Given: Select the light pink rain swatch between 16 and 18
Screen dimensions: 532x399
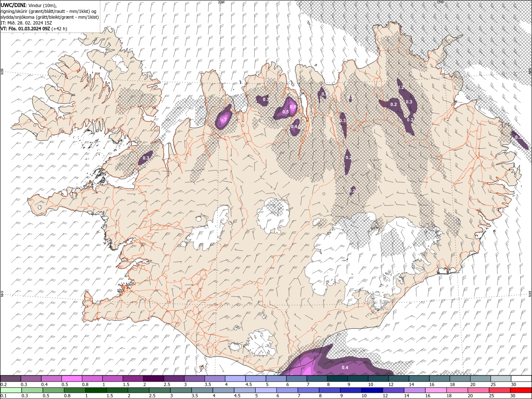Looking at the screenshot, I should tap(435, 390).
